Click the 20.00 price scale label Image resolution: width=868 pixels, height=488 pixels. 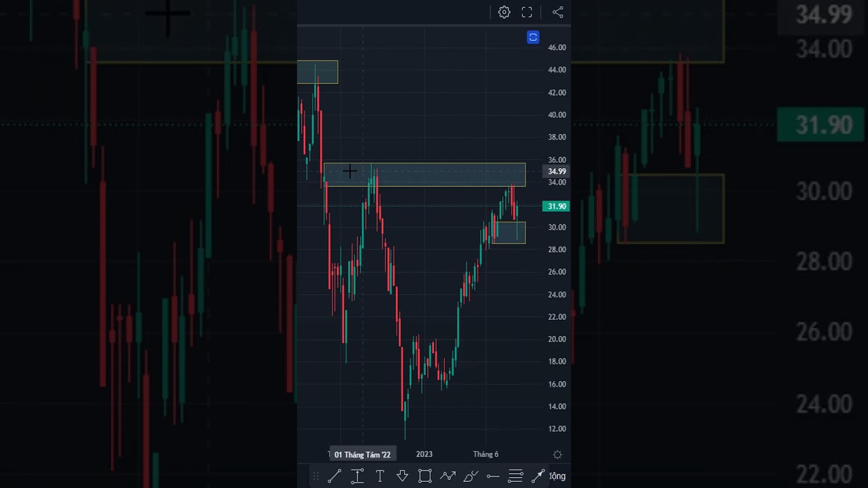(557, 339)
